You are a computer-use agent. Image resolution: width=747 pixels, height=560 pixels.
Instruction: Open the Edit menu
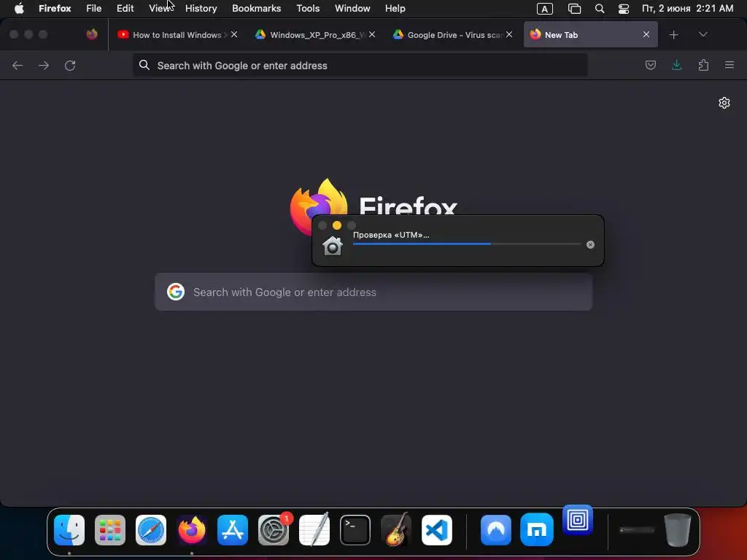click(125, 9)
